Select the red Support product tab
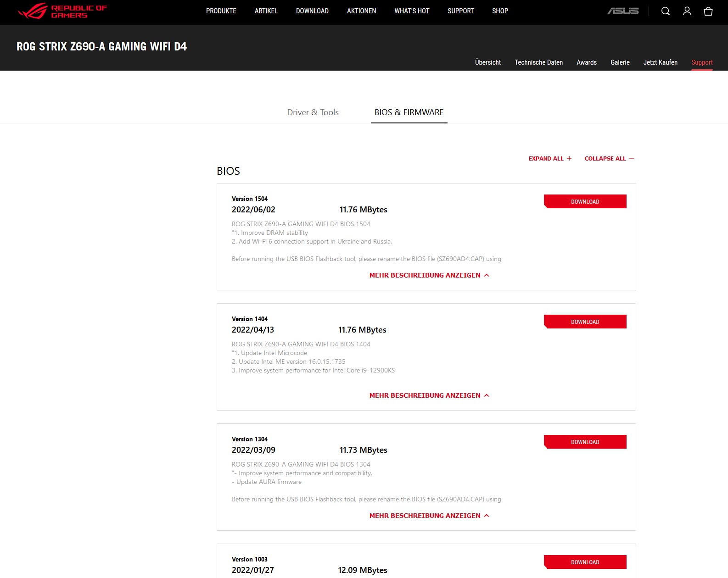The image size is (728, 578). click(702, 62)
